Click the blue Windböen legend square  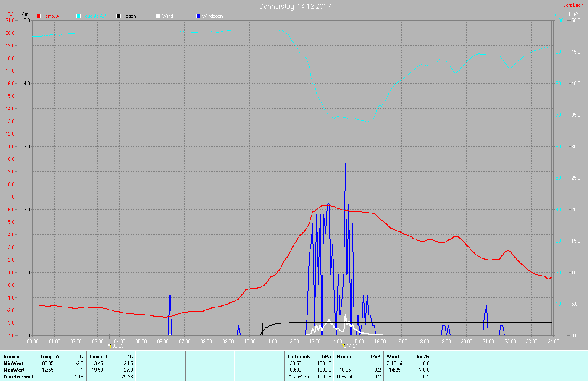198,16
